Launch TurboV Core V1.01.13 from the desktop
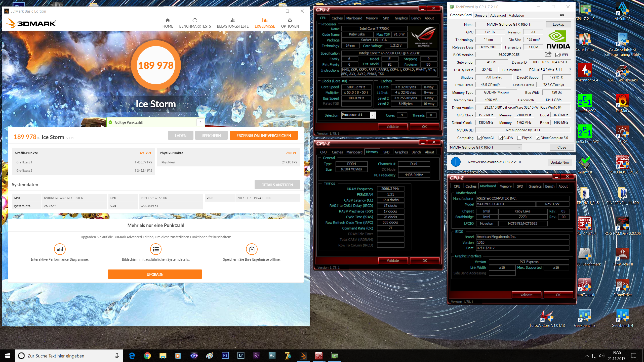 tap(547, 318)
